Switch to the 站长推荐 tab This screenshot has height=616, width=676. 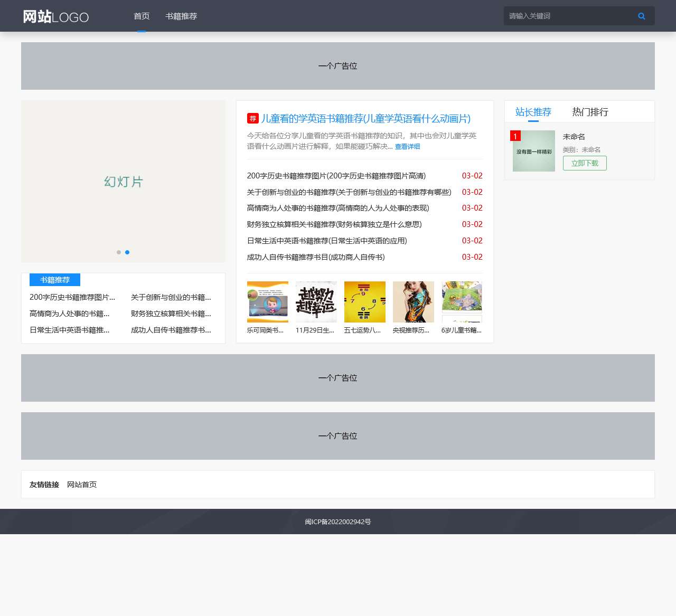(533, 111)
